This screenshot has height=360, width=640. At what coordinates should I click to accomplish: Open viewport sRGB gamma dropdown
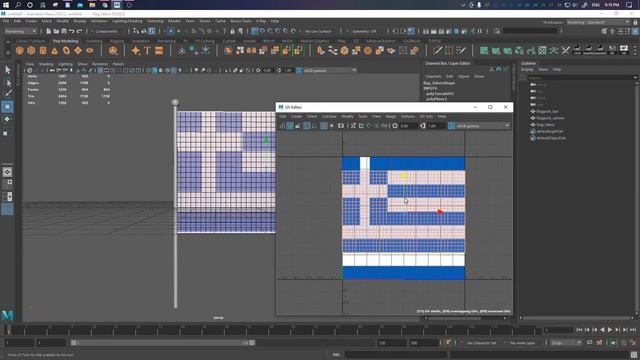[x=330, y=70]
